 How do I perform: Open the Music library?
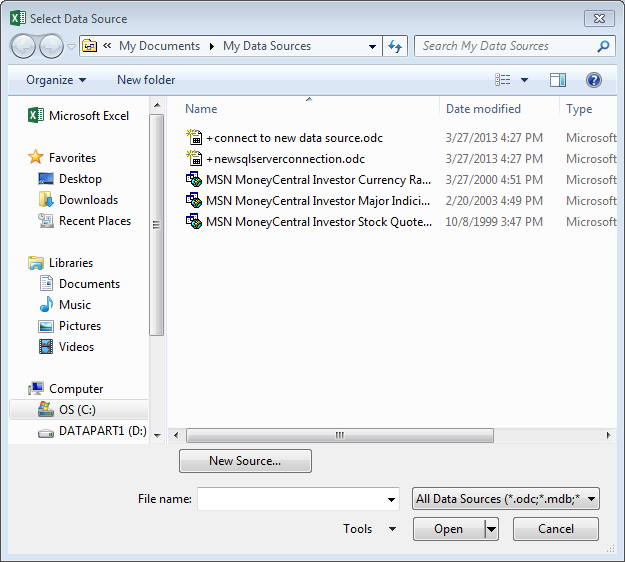(x=65, y=305)
